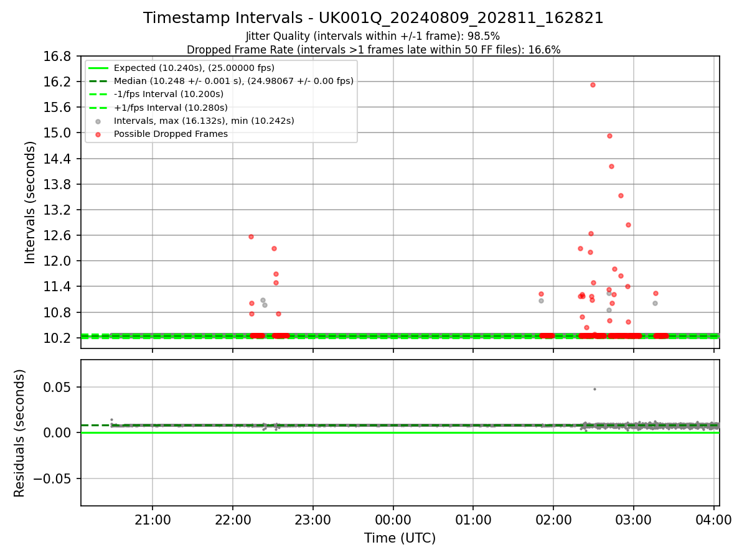Click the red point near 13.5 seconds before 03:00
This screenshot has height=560, width=747.
click(621, 195)
